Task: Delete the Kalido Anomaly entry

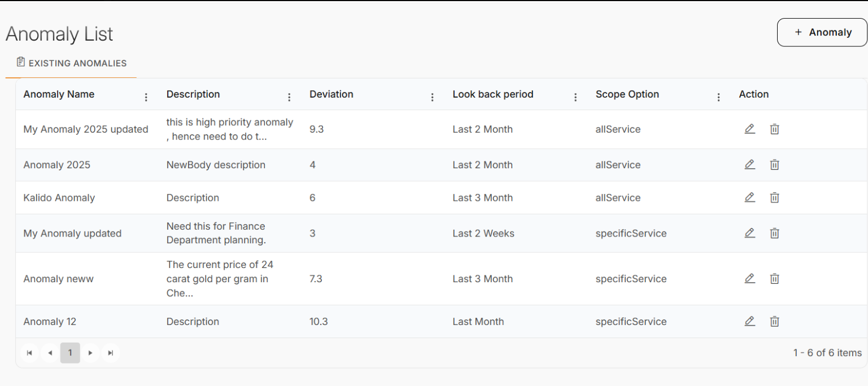Action: [774, 198]
